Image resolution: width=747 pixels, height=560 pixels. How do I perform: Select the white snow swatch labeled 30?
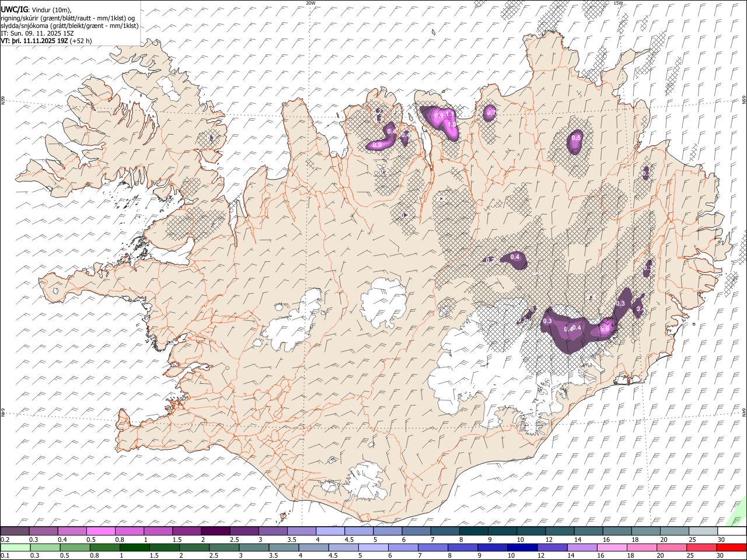point(732,531)
